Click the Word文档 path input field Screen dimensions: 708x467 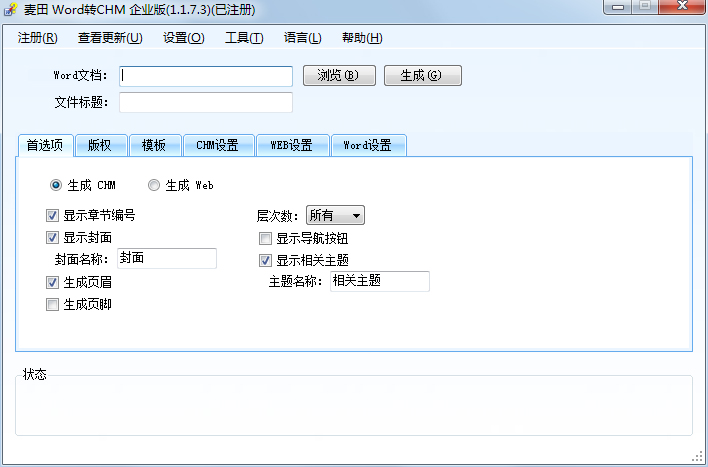pyautogui.click(x=206, y=76)
